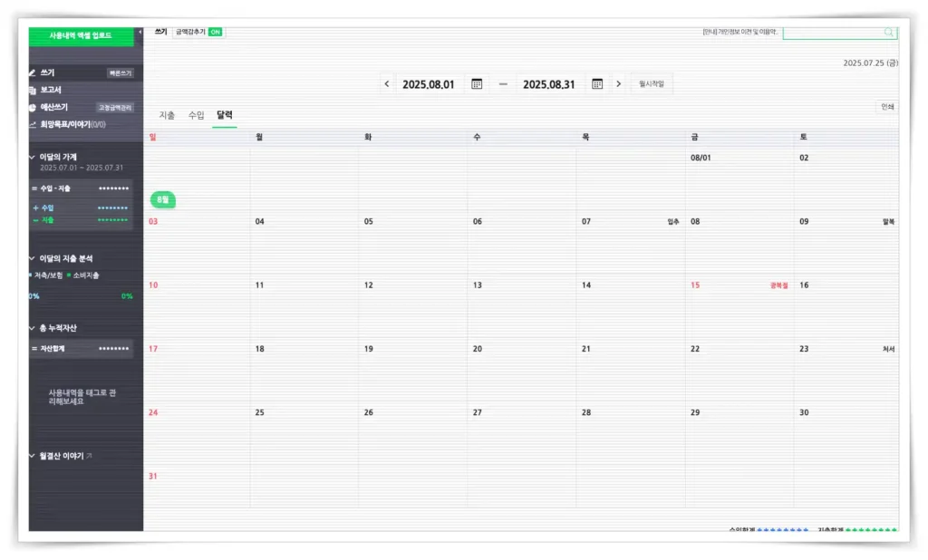
Task: Click 자산합계 row in sidebar
Action: click(x=81, y=349)
